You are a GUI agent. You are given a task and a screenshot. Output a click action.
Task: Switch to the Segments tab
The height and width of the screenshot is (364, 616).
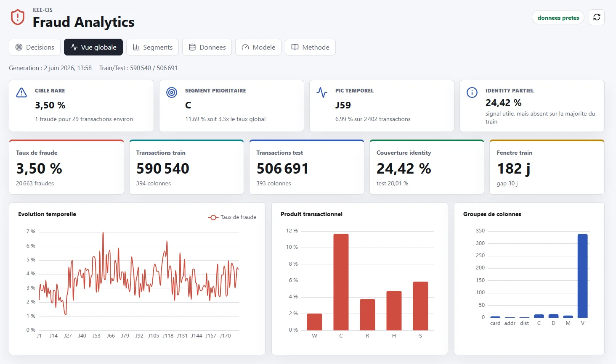click(x=152, y=47)
